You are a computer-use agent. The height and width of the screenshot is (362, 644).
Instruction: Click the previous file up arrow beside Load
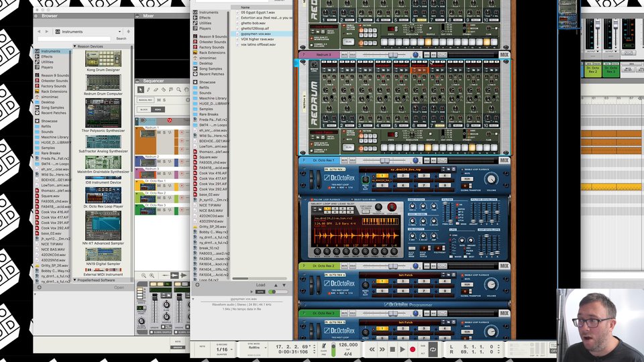(276, 285)
